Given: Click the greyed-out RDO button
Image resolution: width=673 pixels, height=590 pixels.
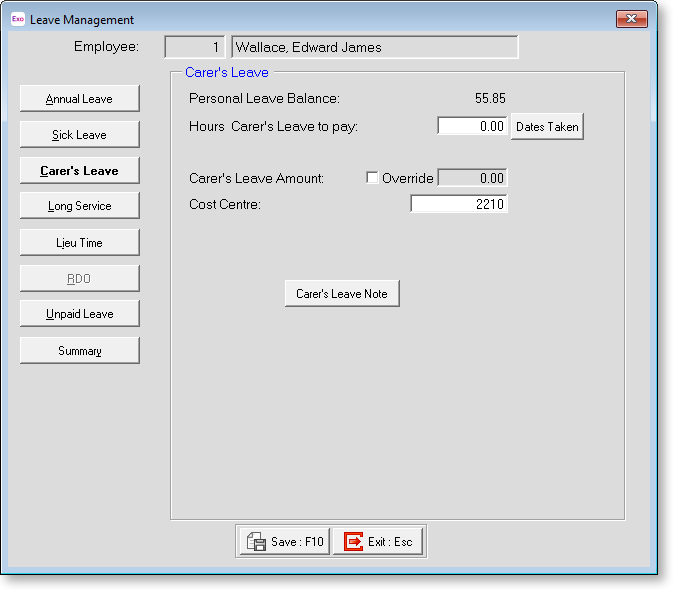Looking at the screenshot, I should click(79, 278).
